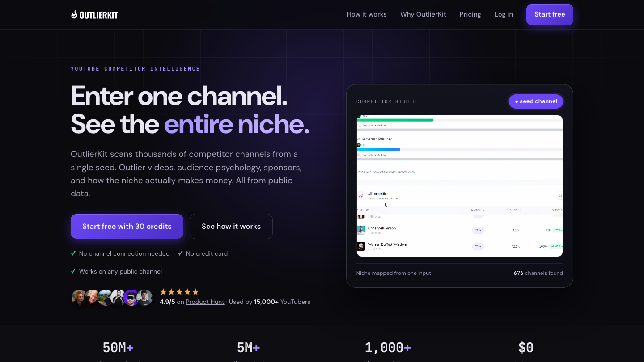Click the green progress bar in the demo
The height and width of the screenshot is (362, 644).
395,120
